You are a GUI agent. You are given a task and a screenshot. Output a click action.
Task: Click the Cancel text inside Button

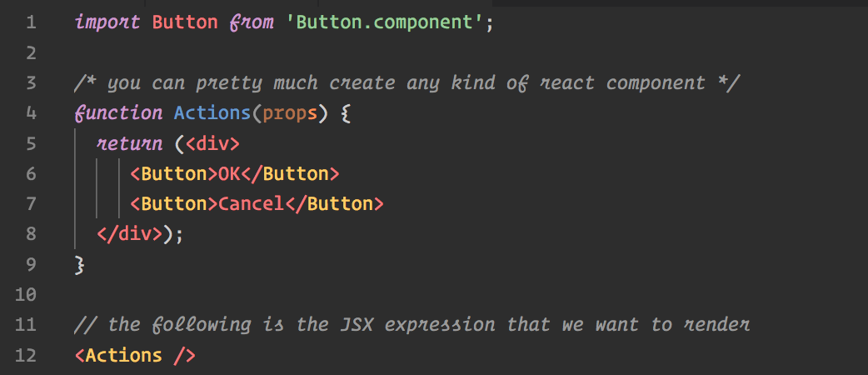252,204
